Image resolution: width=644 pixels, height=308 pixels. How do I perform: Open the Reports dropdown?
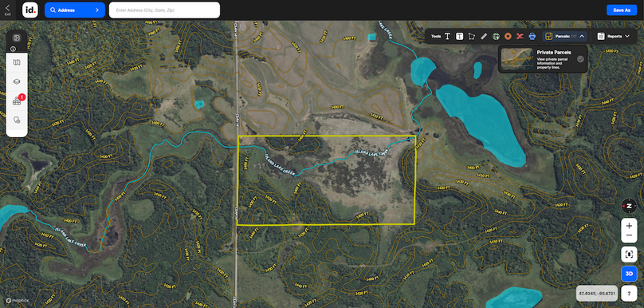click(614, 36)
